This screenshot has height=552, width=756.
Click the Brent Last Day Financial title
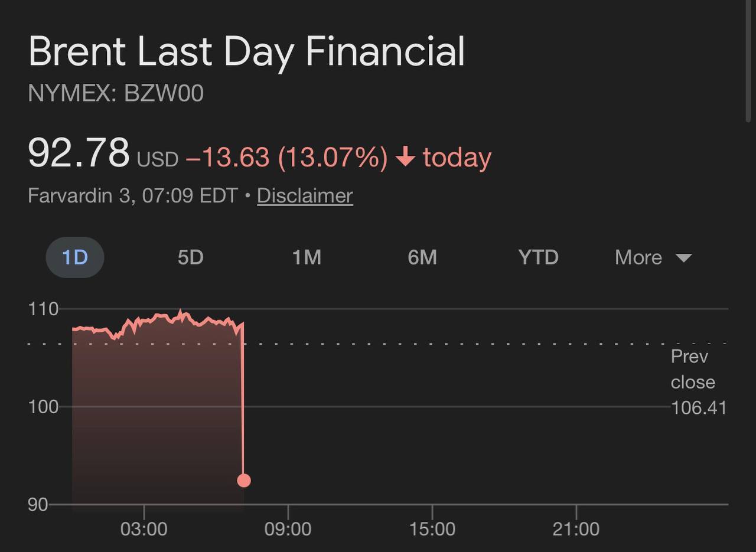pos(246,51)
